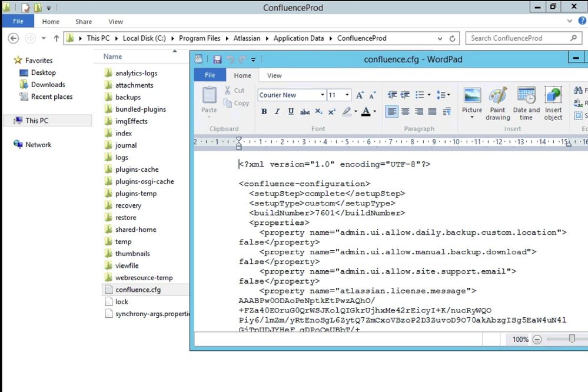Expand the Explorer ribbon chevron
The height and width of the screenshot is (392, 588).
point(570,21)
